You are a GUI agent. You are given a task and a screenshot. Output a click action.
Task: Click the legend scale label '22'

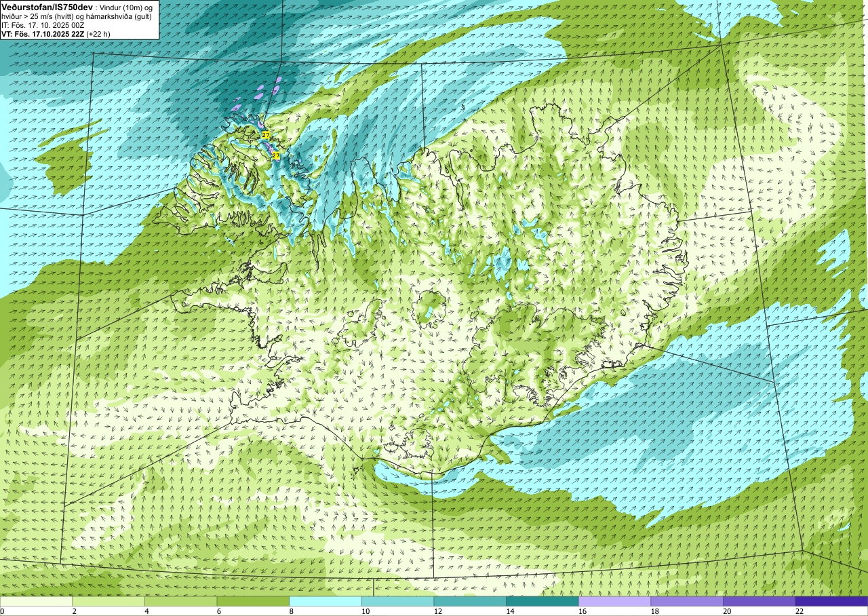(800, 611)
